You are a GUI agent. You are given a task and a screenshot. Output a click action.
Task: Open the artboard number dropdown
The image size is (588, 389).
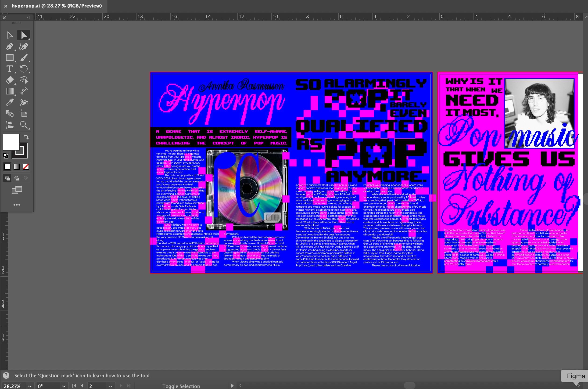click(110, 386)
